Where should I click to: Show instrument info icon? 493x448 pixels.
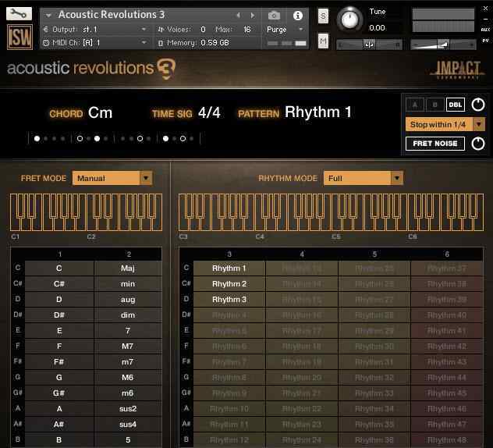[297, 15]
